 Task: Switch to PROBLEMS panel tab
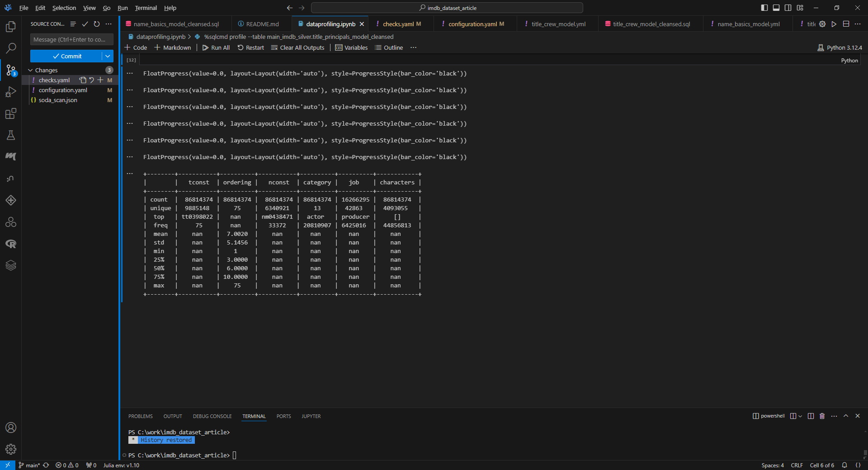(x=141, y=416)
